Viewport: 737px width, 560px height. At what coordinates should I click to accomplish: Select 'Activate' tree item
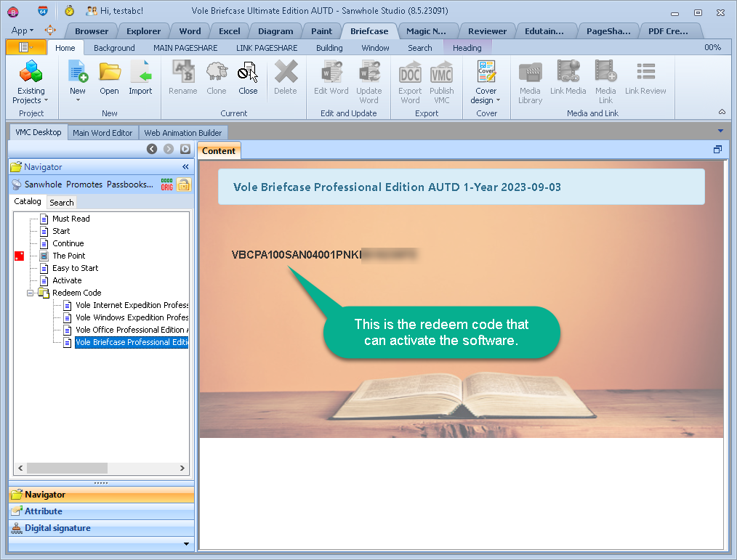[x=67, y=280]
